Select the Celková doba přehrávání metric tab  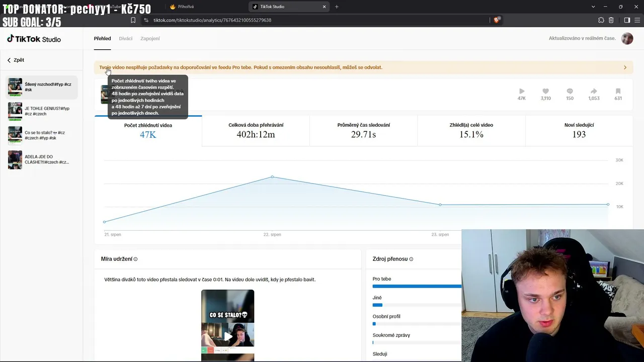pyautogui.click(x=256, y=131)
